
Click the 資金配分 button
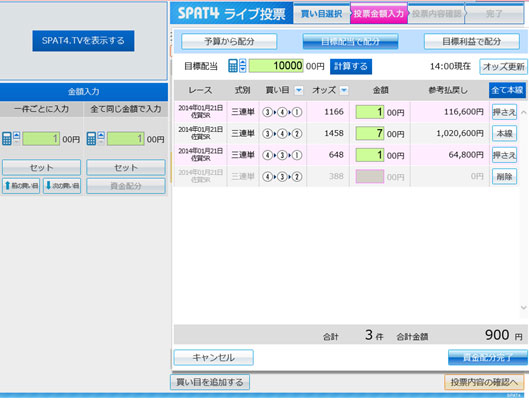126,186
